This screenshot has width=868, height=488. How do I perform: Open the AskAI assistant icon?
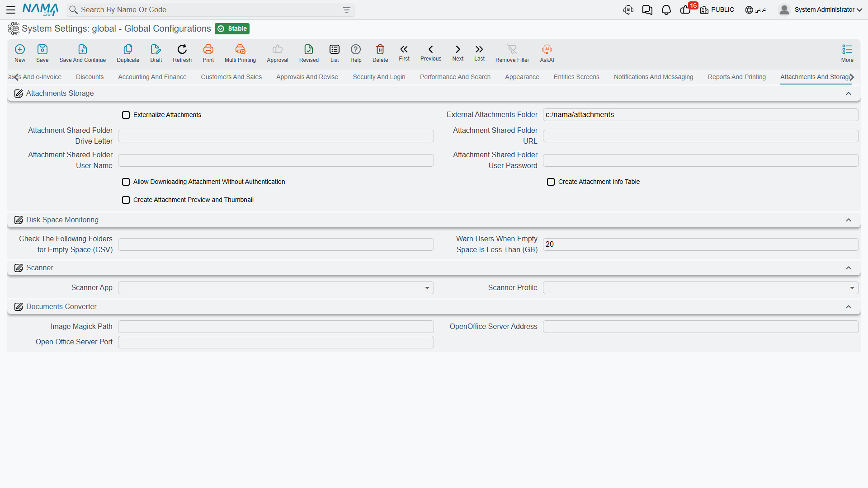pyautogui.click(x=547, y=49)
